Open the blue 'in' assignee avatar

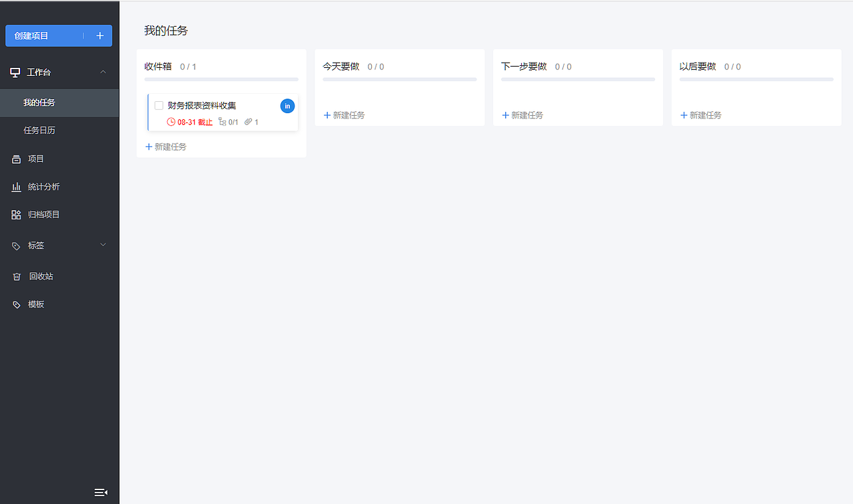[x=287, y=106]
